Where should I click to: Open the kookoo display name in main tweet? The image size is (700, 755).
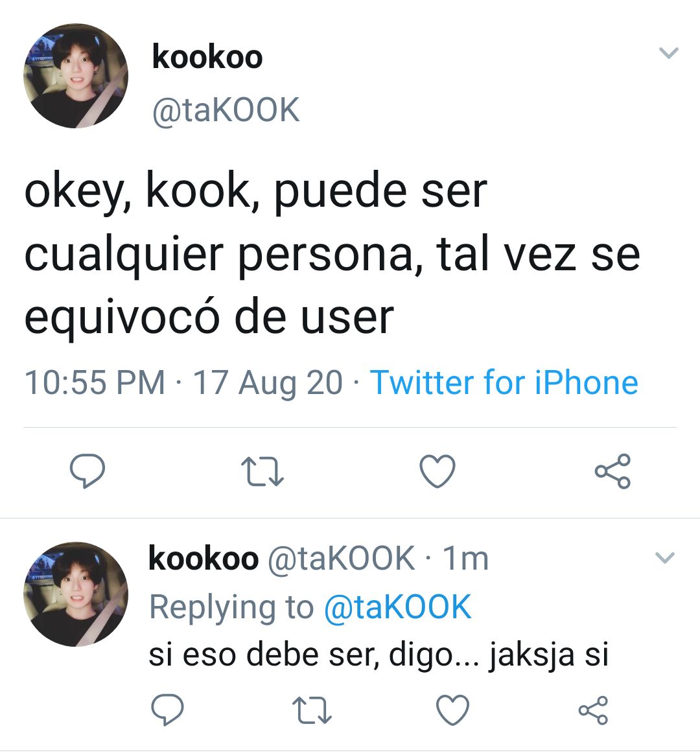tap(207, 57)
